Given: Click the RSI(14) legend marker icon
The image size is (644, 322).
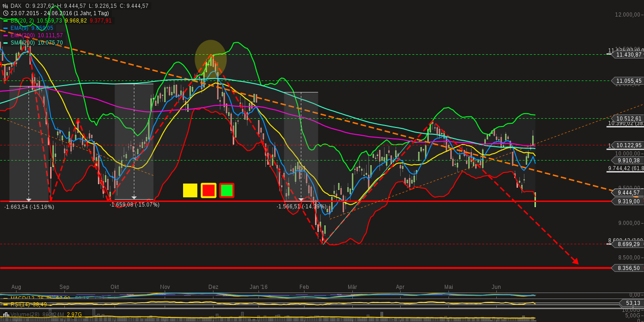Looking at the screenshot, I should (x=6, y=304).
